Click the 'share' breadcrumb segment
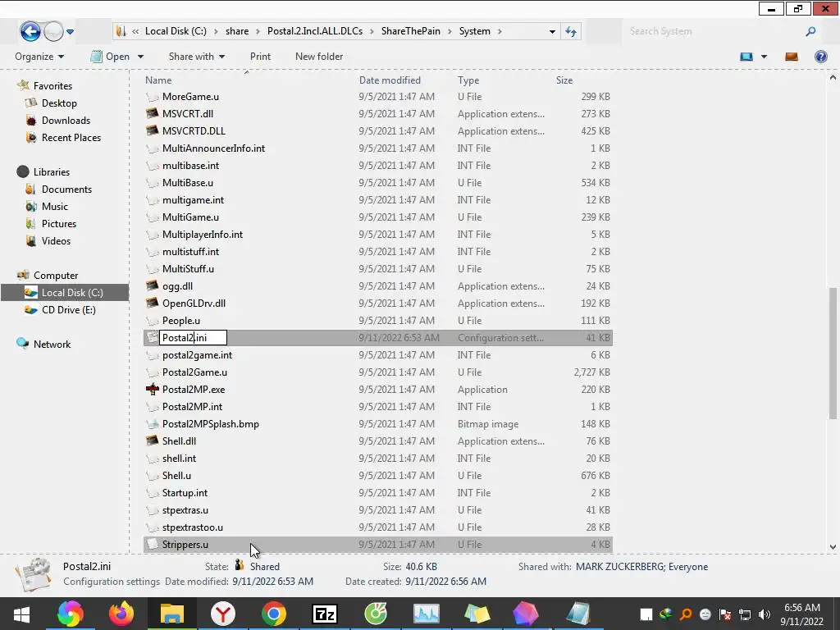This screenshot has height=630, width=840. [237, 31]
